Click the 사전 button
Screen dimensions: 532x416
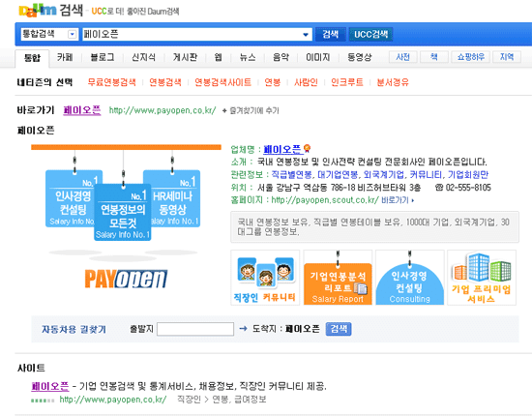tap(402, 57)
